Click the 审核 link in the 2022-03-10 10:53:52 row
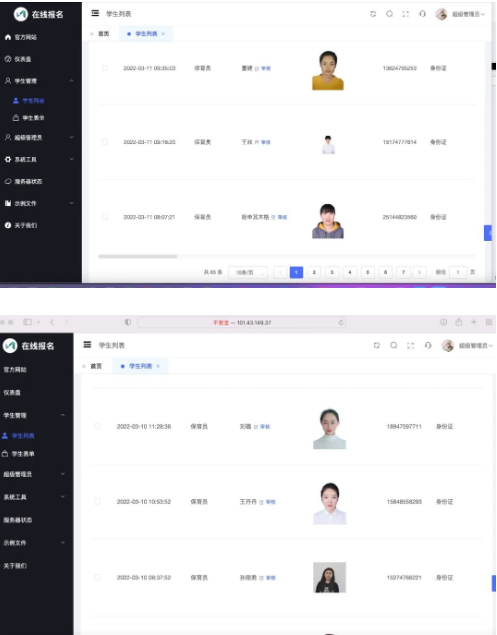Screen dimensions: 497x635 [271, 502]
